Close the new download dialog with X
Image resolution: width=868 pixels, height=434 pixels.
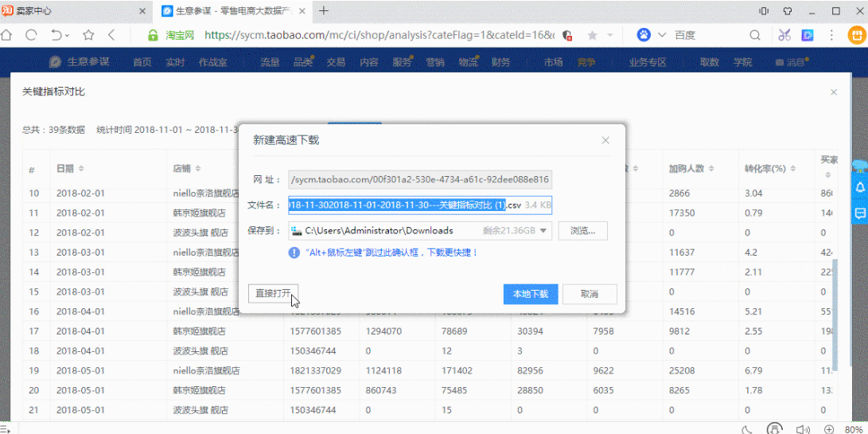click(605, 140)
